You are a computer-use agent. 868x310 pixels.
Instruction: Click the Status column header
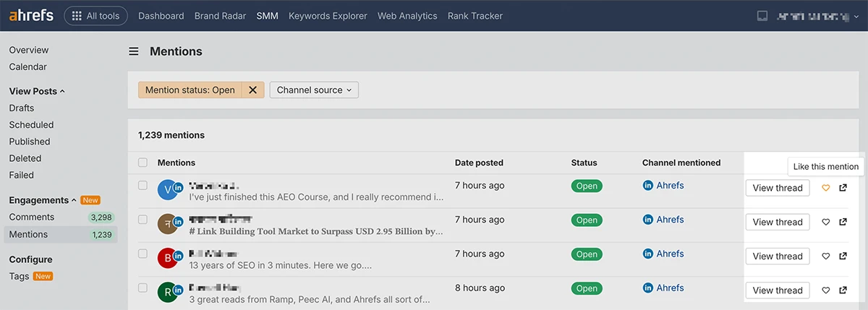click(x=584, y=163)
